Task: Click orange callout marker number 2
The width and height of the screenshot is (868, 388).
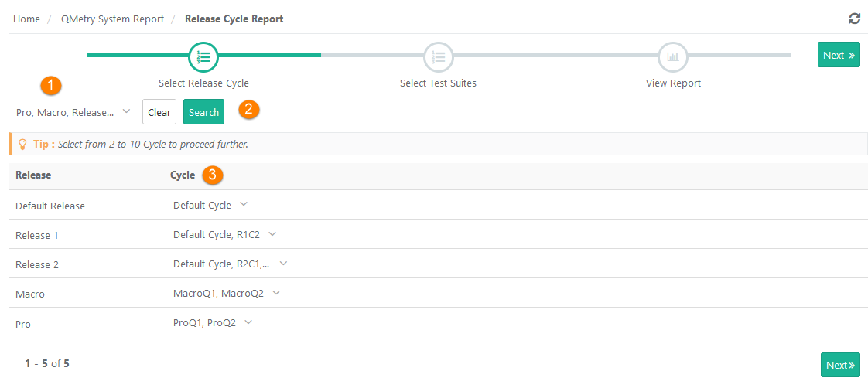Action: (248, 109)
